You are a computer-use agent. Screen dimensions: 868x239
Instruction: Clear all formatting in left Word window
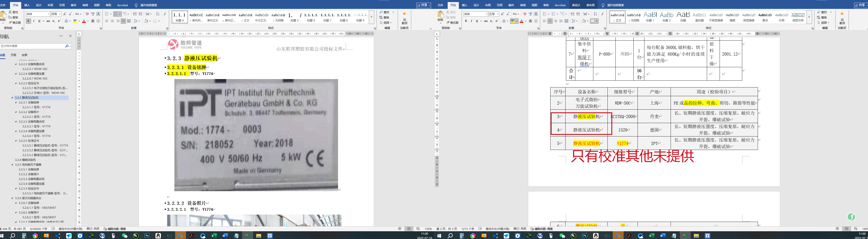tap(87, 14)
